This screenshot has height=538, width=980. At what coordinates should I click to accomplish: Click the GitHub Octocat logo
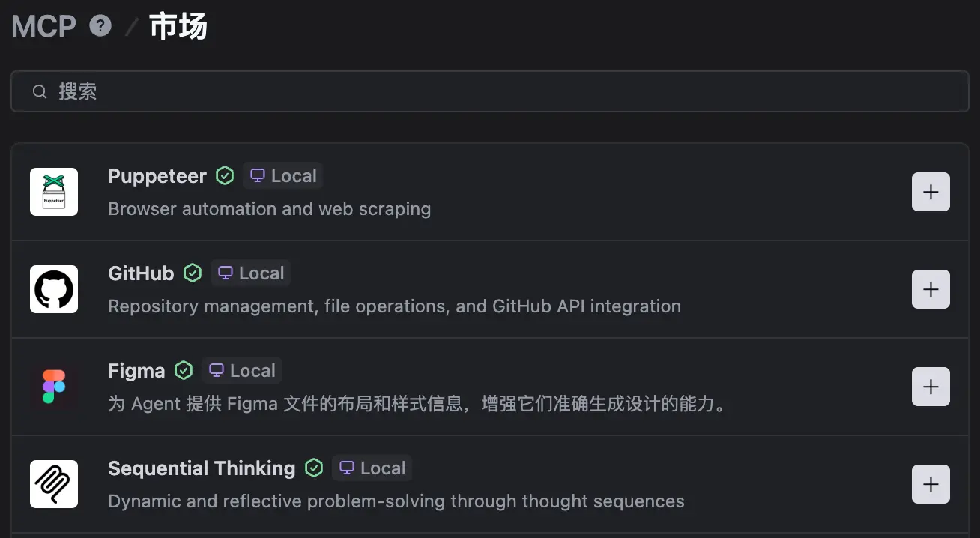pos(54,289)
